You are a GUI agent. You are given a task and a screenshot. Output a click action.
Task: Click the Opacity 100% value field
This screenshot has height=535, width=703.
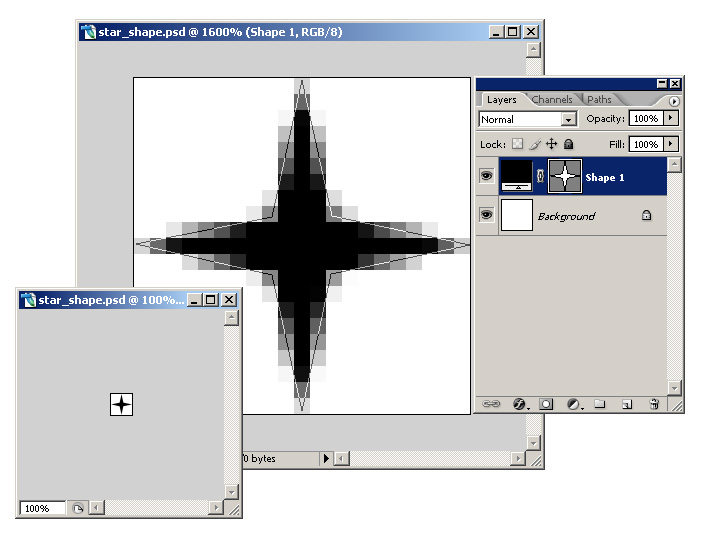646,118
